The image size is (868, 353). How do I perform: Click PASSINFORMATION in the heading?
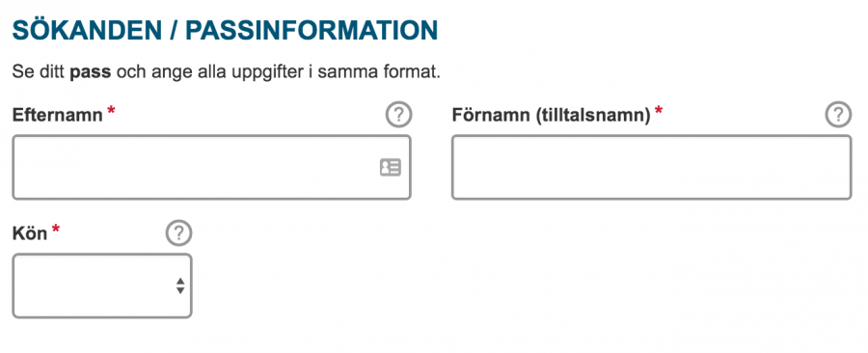312,30
